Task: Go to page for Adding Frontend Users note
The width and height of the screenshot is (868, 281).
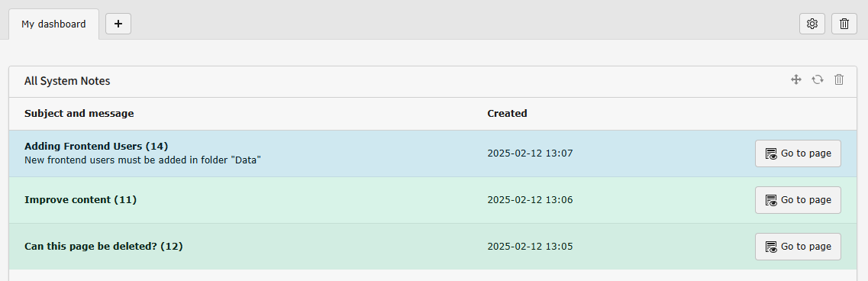Action: pos(798,153)
